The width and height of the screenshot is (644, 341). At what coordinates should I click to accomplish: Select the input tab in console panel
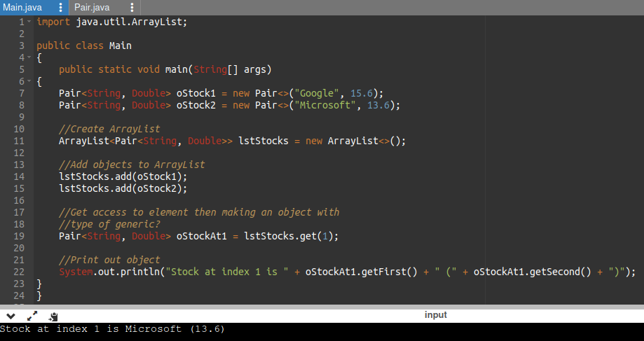(435, 315)
